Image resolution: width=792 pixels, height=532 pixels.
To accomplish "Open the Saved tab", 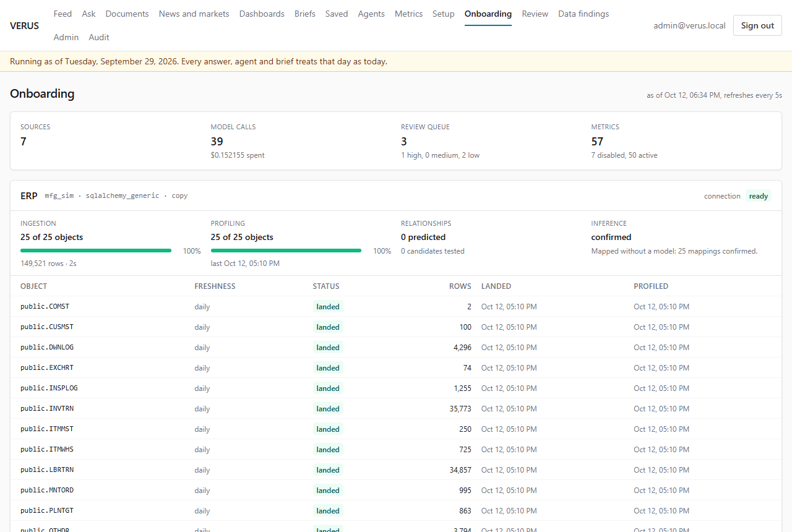I will [337, 14].
